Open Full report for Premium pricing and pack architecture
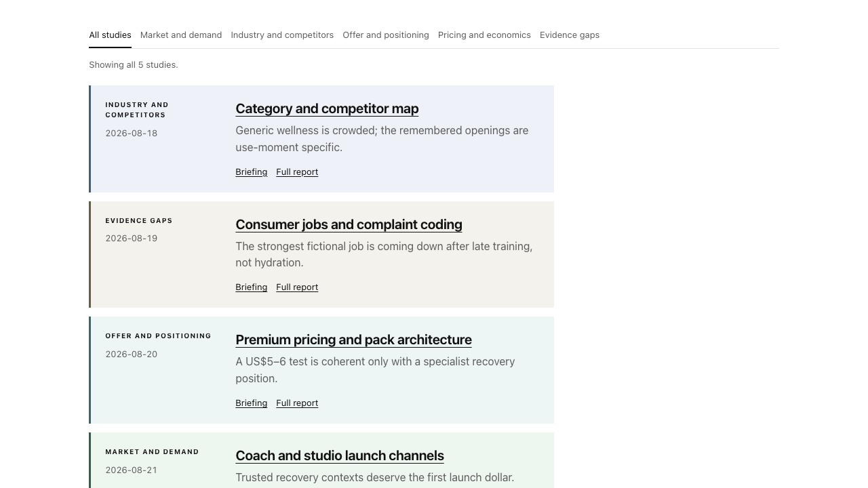 click(297, 403)
